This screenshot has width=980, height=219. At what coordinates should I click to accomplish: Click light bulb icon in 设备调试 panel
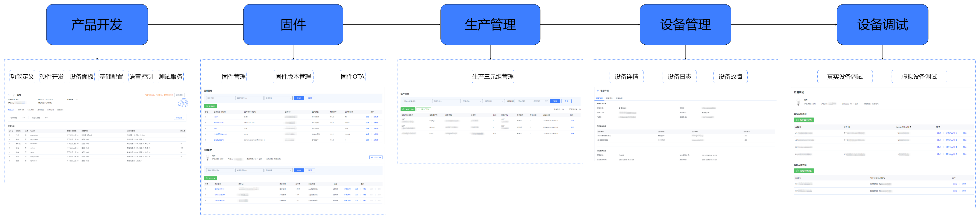(x=798, y=102)
